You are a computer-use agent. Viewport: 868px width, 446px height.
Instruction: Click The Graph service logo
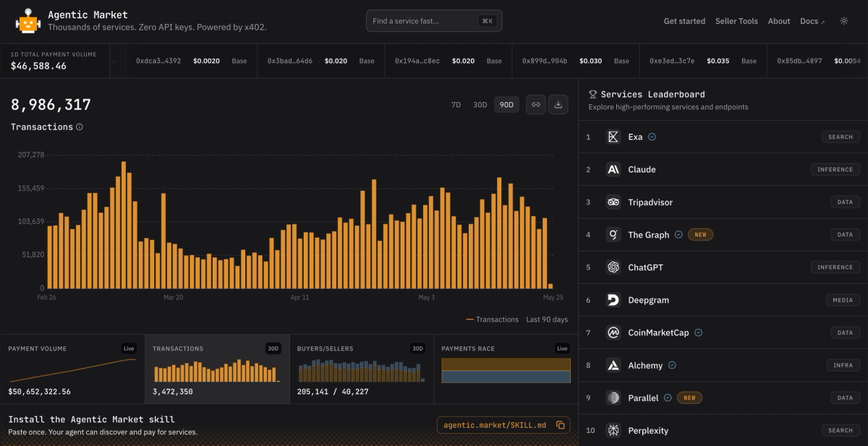613,235
